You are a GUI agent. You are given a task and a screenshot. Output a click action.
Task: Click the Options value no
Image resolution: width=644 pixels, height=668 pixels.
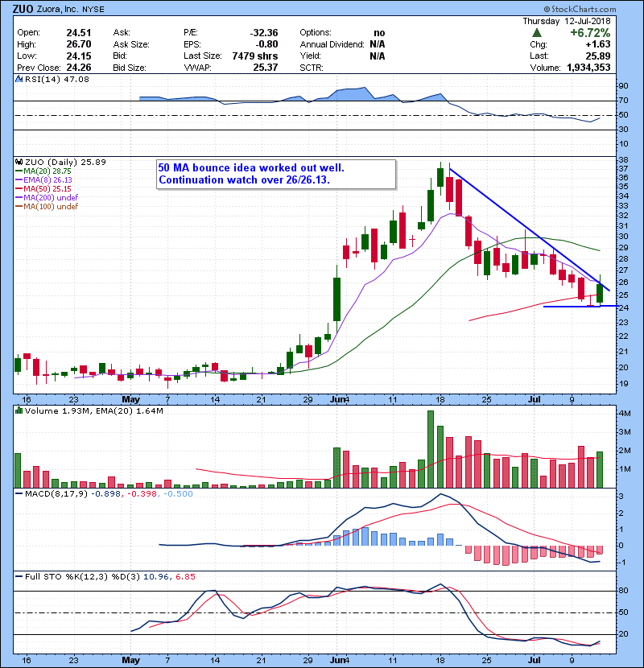tap(379, 33)
